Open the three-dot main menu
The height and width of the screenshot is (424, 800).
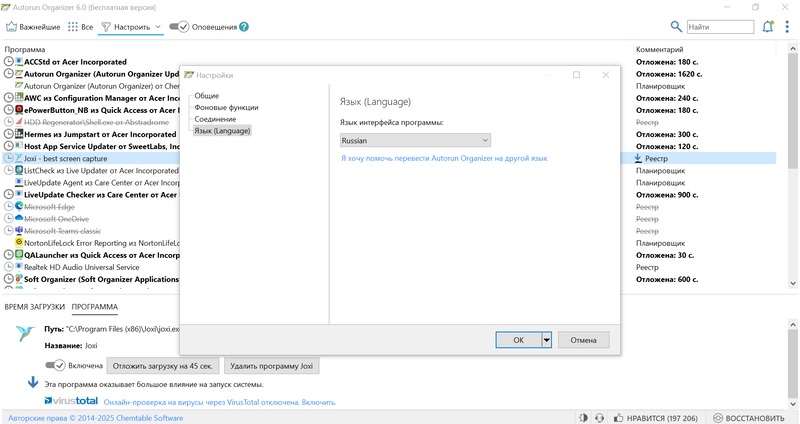pyautogui.click(x=785, y=27)
